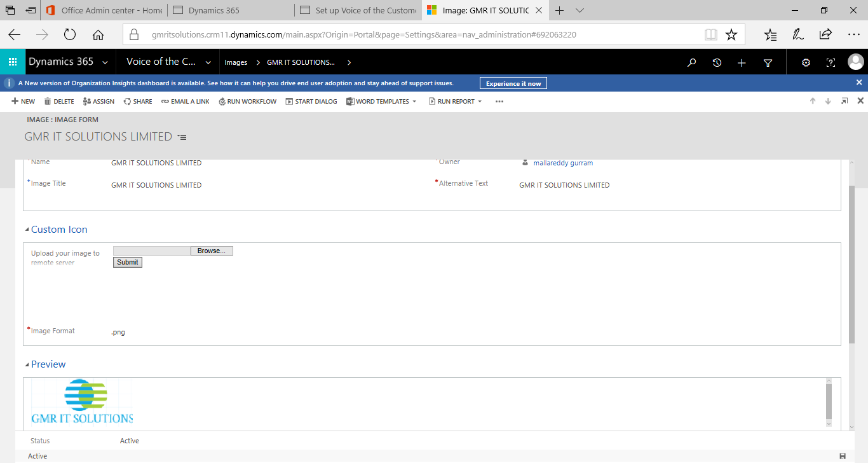Click the add notes pen icon
The image size is (868, 463).
(x=797, y=35)
